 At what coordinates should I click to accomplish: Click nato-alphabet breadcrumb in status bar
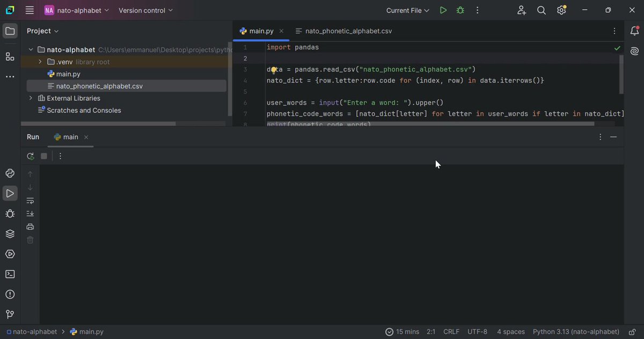[32, 332]
